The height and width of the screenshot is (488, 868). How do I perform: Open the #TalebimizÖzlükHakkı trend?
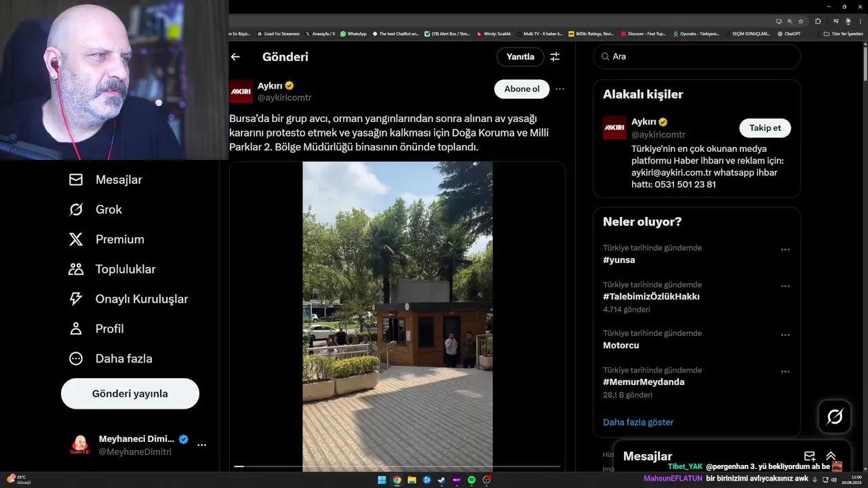(x=651, y=297)
